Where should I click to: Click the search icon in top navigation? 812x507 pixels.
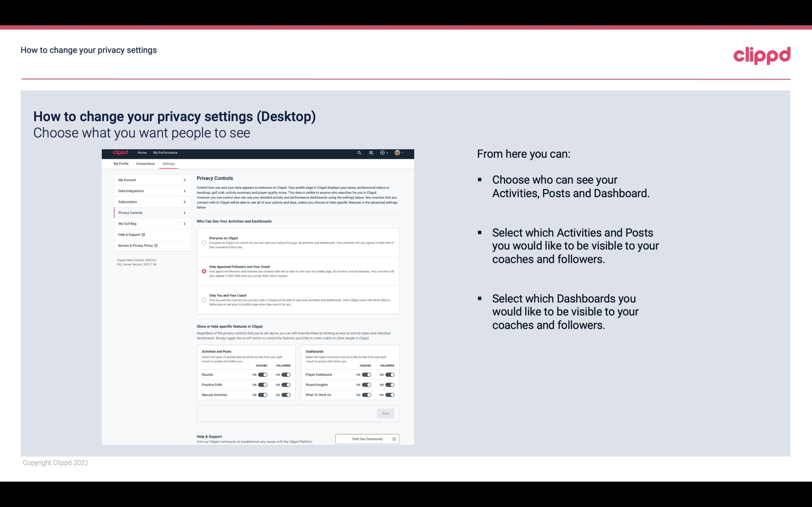(359, 153)
